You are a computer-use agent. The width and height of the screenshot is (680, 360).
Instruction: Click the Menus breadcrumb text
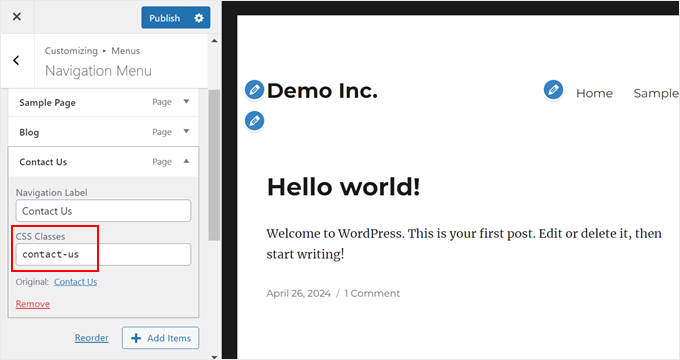126,51
